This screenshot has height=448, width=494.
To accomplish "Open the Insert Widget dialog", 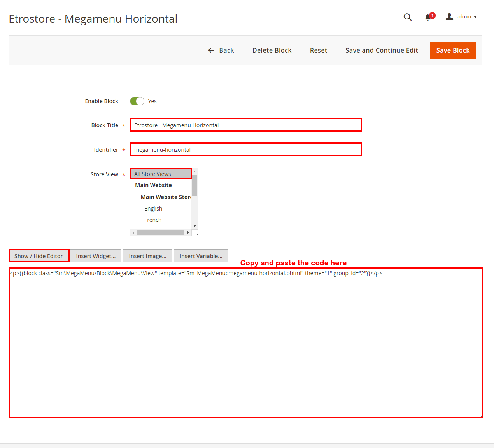I will coord(96,256).
